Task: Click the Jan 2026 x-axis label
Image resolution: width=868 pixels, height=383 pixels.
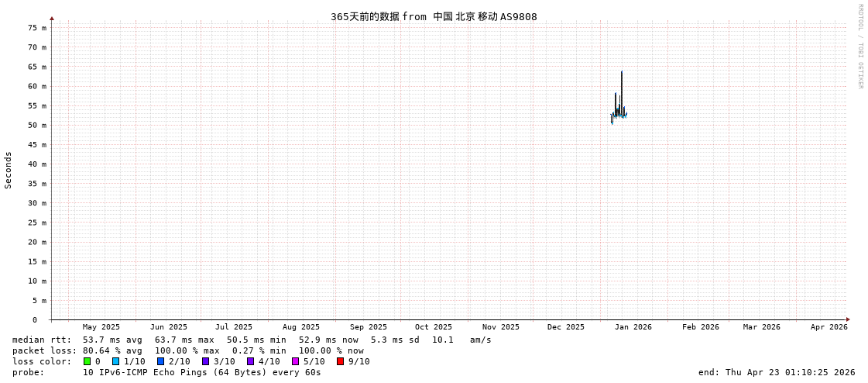Action: tap(633, 327)
